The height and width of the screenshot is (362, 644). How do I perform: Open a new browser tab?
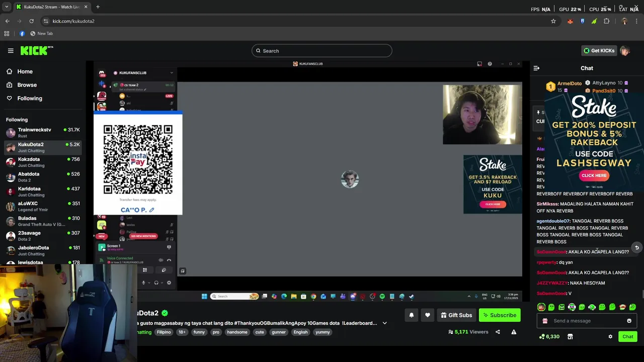tap(98, 7)
